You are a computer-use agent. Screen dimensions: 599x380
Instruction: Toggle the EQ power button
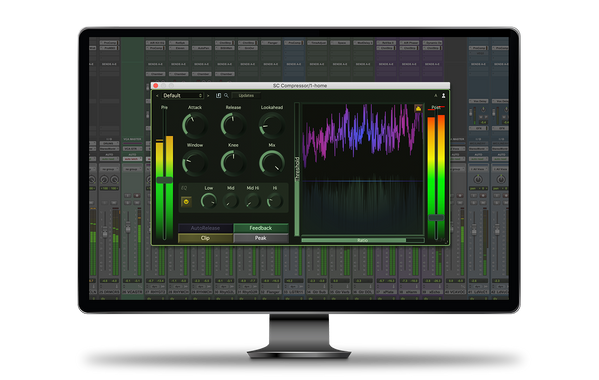tap(186, 201)
